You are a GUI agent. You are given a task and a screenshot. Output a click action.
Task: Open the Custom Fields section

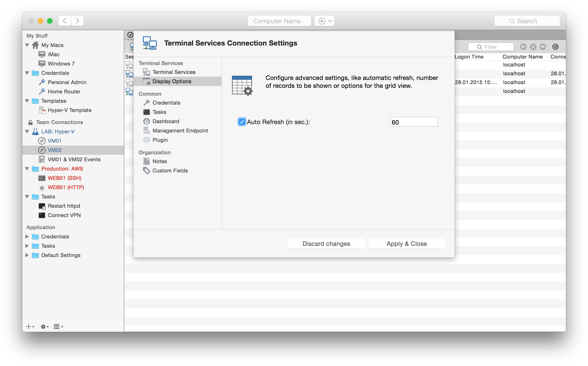(170, 170)
